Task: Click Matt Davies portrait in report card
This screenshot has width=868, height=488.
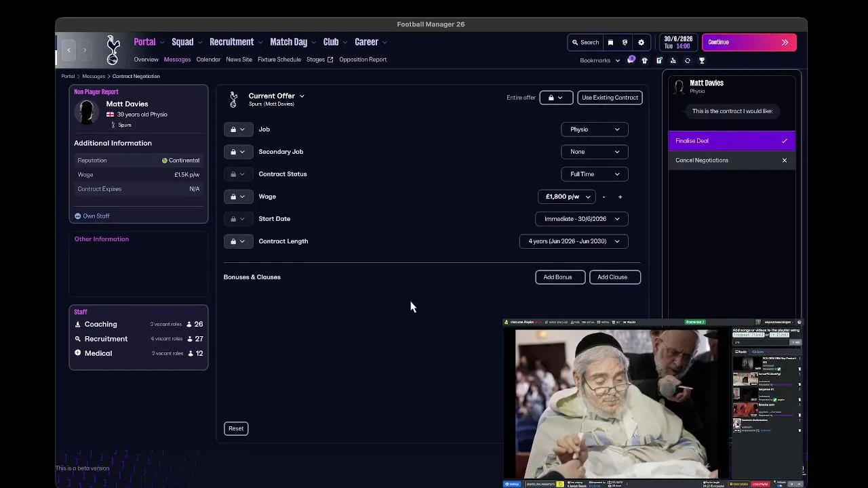Action: click(x=87, y=113)
